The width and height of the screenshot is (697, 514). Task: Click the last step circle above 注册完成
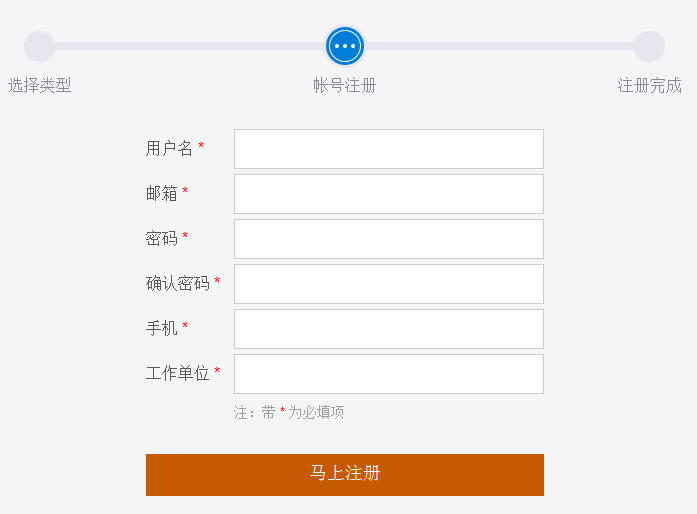coord(649,46)
